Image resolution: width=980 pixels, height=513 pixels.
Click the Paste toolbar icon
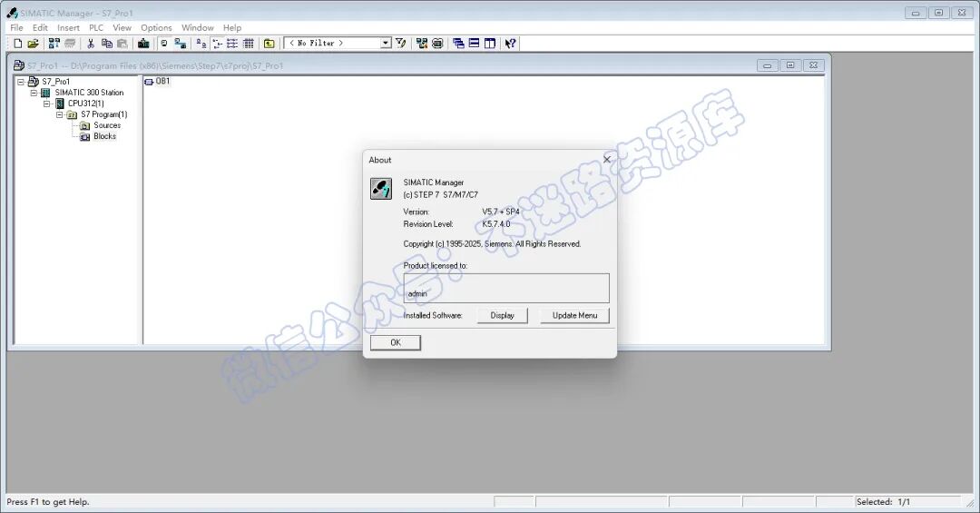(x=122, y=44)
